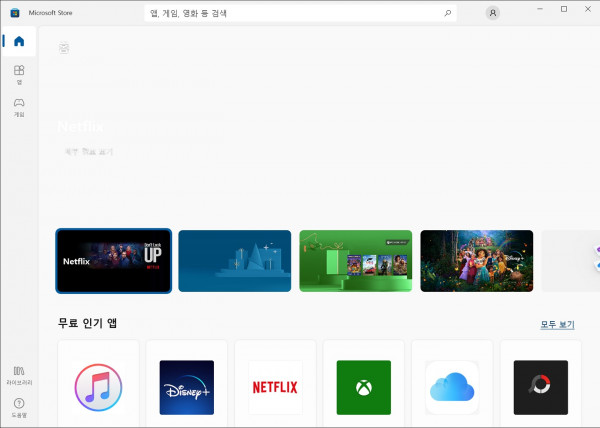Screen dimensions: 600x428
Task: Open the Netflix app tile
Action: tap(275, 384)
